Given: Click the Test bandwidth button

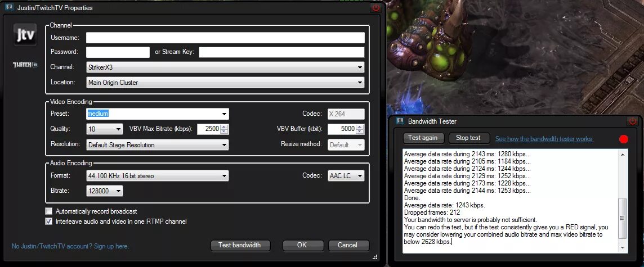Looking at the screenshot, I should click(x=241, y=245).
